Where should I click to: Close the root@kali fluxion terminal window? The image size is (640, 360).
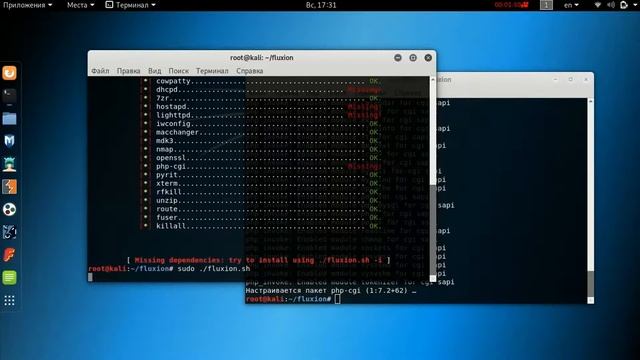click(x=428, y=58)
